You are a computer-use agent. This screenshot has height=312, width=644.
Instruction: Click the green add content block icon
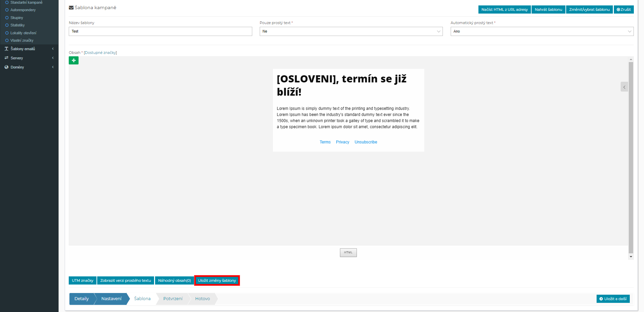pos(73,60)
